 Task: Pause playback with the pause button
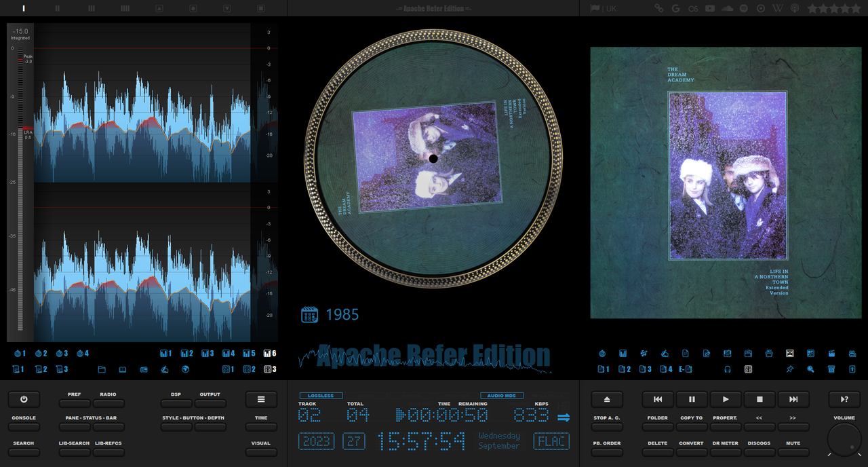pos(692,399)
